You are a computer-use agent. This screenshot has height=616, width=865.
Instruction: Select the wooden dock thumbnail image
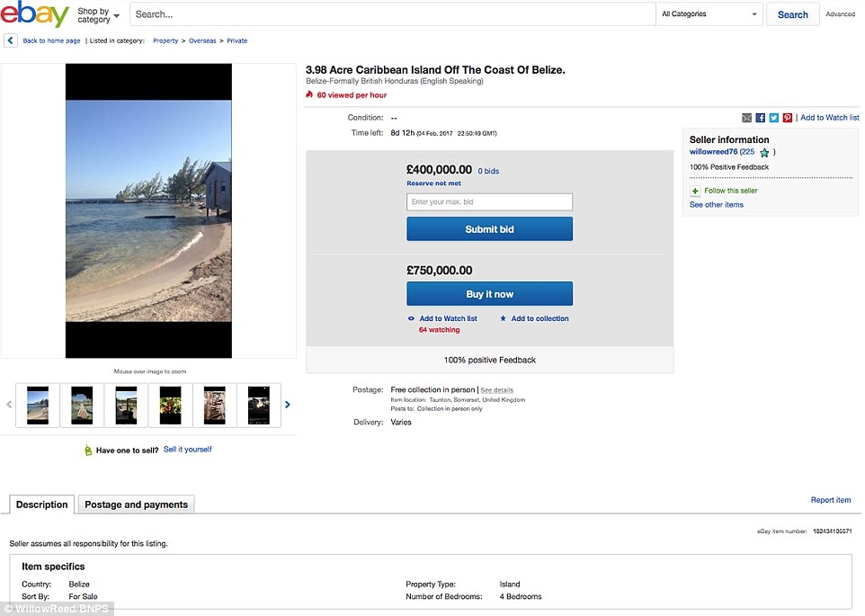click(x=82, y=405)
